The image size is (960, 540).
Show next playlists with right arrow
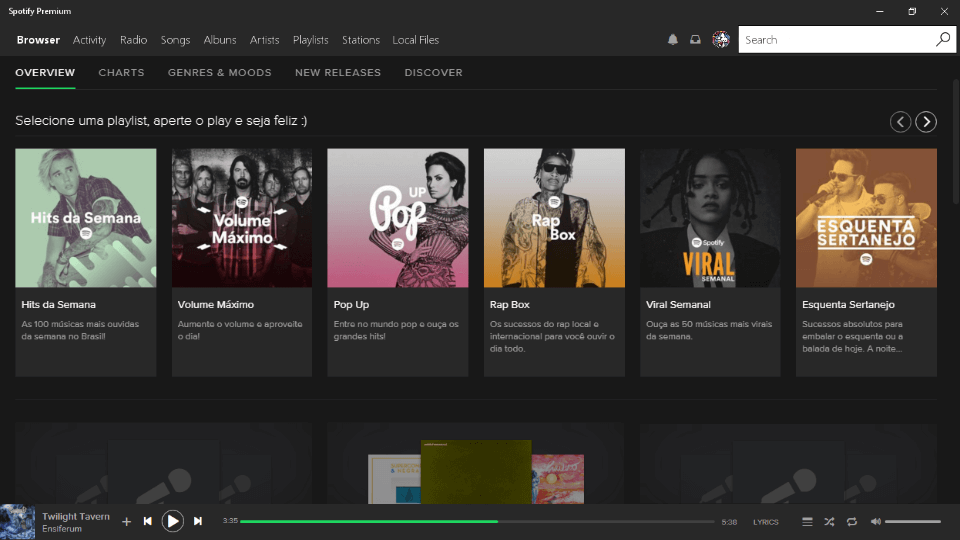point(926,122)
